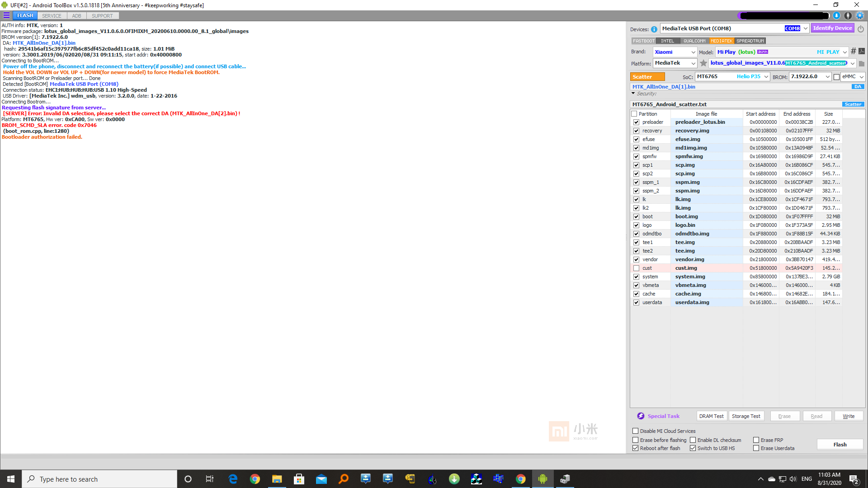Click the green Android ToolBox taskbar icon
This screenshot has width=868, height=488.
[542, 479]
